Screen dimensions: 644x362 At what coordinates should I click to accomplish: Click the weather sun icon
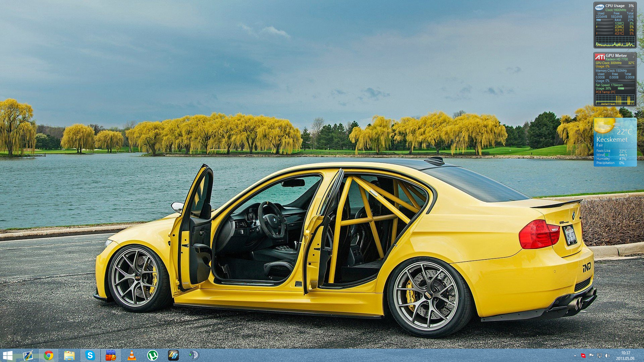click(604, 125)
